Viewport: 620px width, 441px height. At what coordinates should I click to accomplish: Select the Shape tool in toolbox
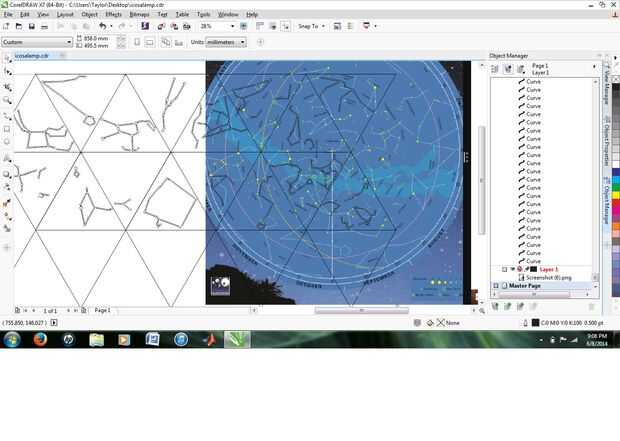(7, 72)
